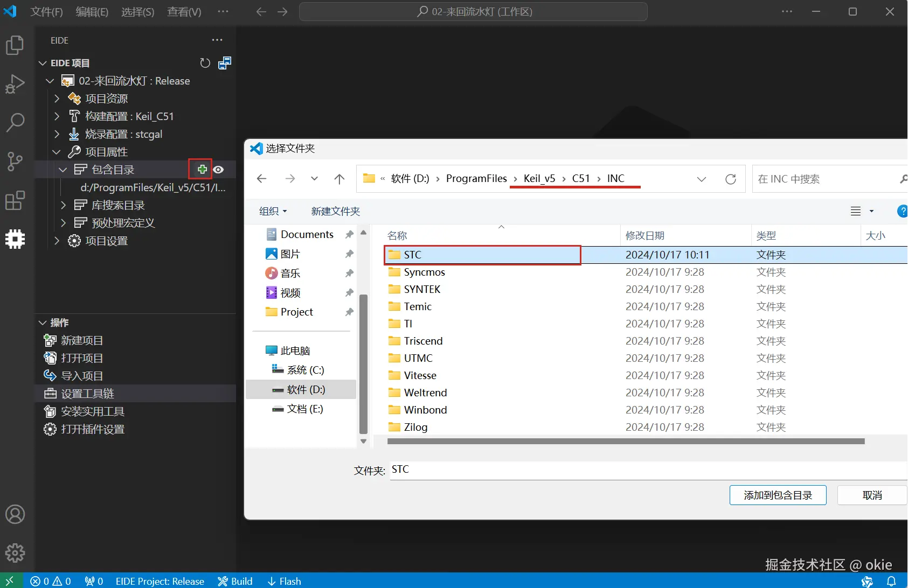Open the Explorer view in activity bar
The image size is (908, 588).
coord(15,45)
